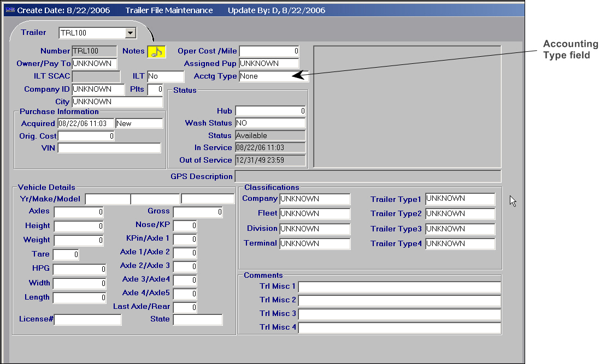The image size is (606, 364).
Task: Click the Company ID field
Action: point(98,89)
